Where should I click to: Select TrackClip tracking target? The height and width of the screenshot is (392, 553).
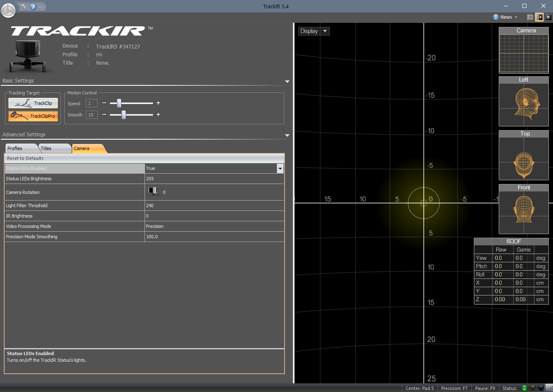pyautogui.click(x=33, y=103)
